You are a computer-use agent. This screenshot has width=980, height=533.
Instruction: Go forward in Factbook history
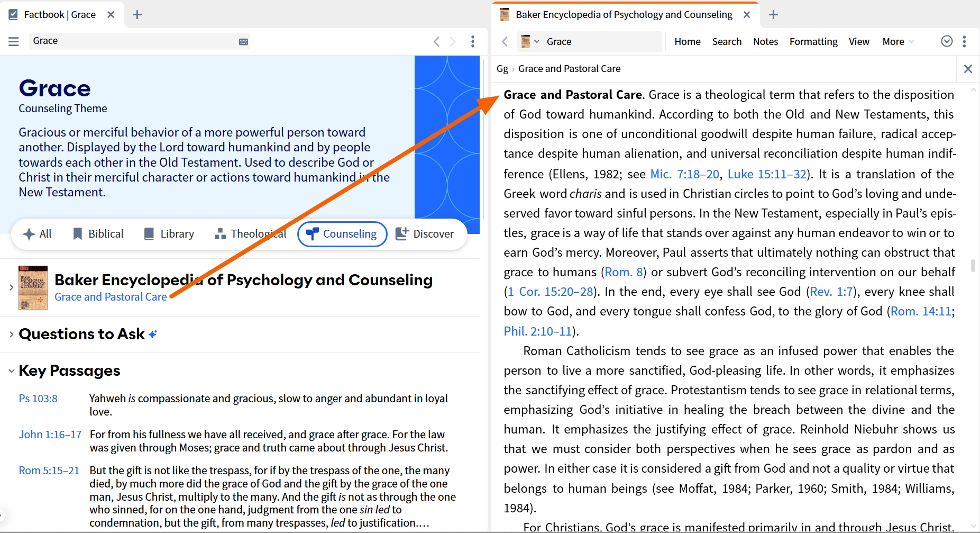coord(453,41)
